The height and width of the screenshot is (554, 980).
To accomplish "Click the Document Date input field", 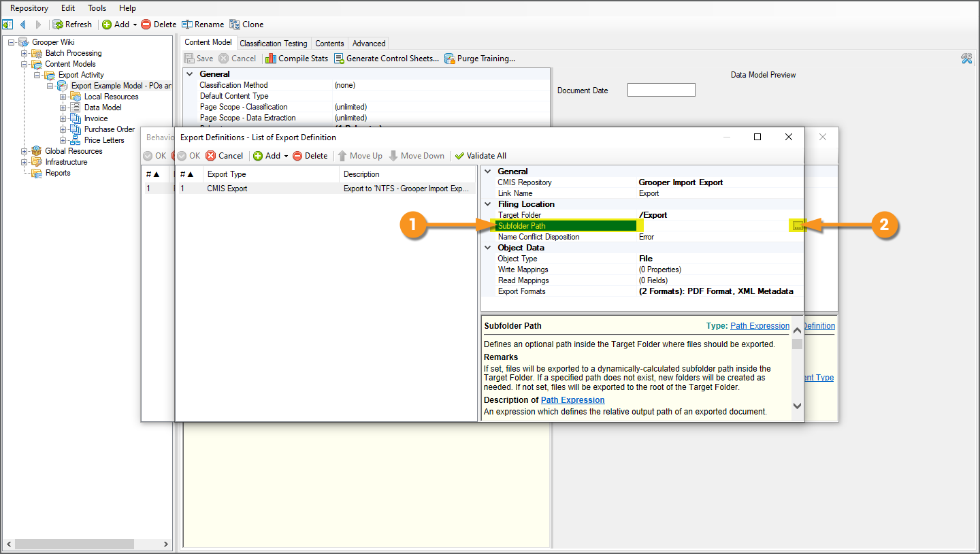I will [661, 91].
